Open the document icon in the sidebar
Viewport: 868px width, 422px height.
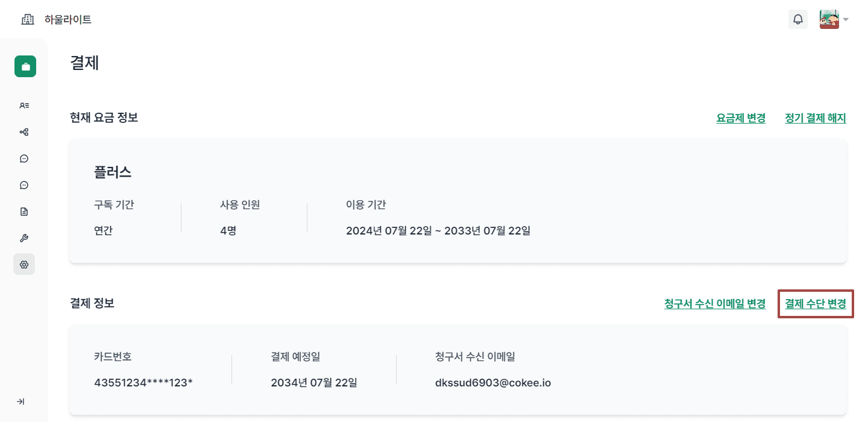(x=24, y=211)
